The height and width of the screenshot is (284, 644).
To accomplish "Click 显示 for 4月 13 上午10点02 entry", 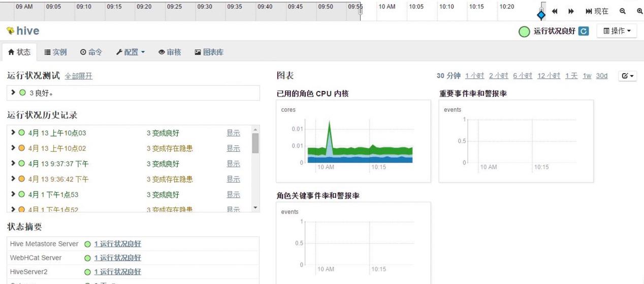I will point(233,148).
